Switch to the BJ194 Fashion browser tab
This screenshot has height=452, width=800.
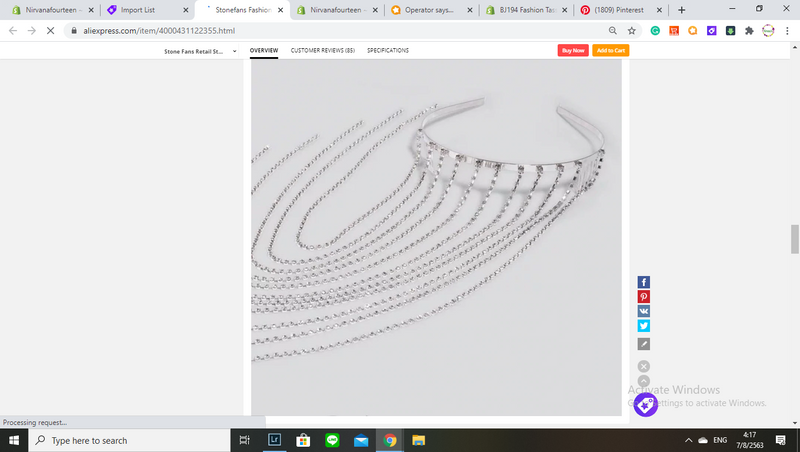(x=526, y=10)
